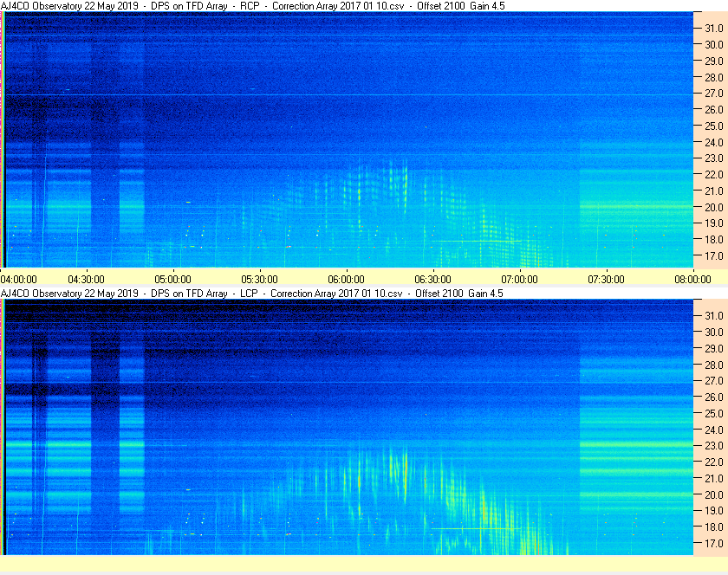Select 26.0 frequency label on RCP chart
This screenshot has width=728, height=575.
[714, 109]
